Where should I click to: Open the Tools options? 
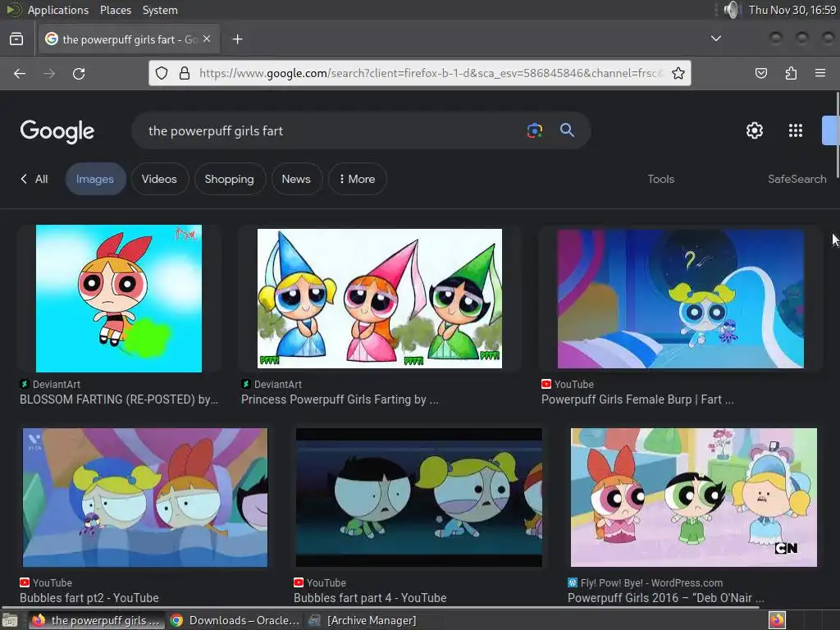coord(660,179)
